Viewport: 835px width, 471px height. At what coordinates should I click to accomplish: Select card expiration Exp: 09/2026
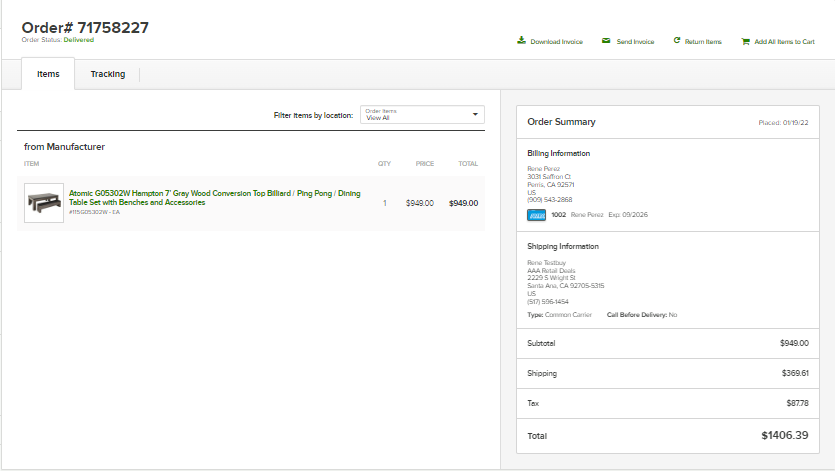click(x=628, y=215)
